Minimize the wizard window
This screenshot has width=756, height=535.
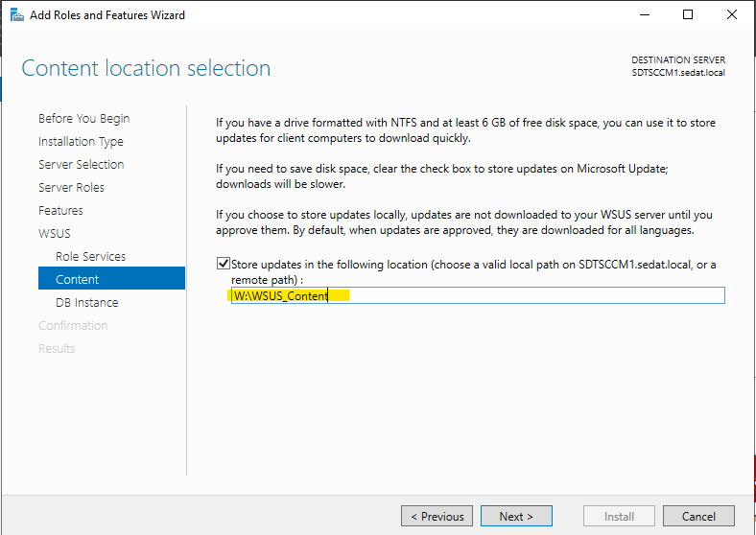(x=645, y=15)
